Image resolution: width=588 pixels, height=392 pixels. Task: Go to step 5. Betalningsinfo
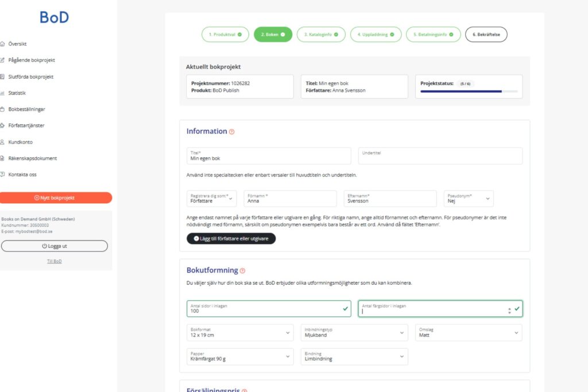point(433,34)
